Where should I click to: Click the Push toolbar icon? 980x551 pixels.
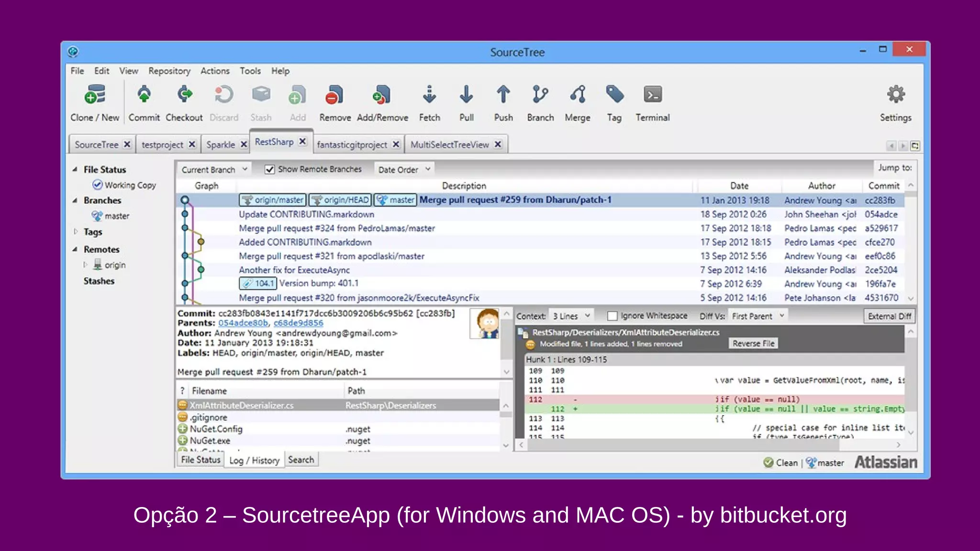coord(503,95)
